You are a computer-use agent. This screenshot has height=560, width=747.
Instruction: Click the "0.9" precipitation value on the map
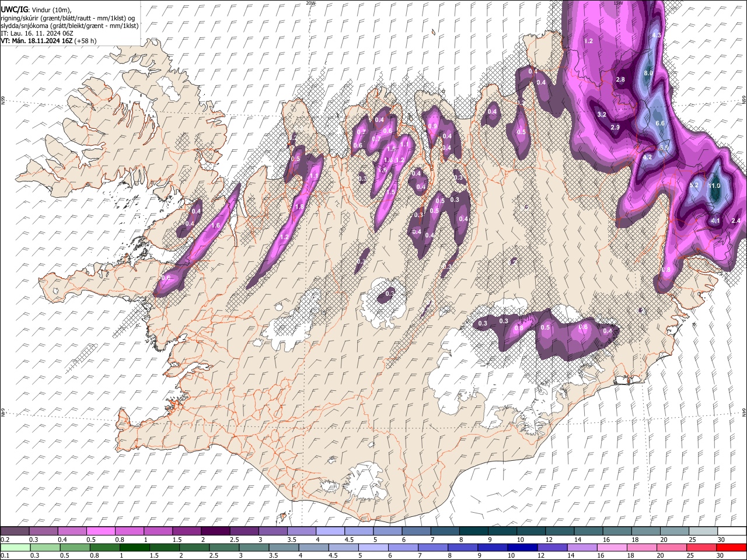click(x=432, y=127)
